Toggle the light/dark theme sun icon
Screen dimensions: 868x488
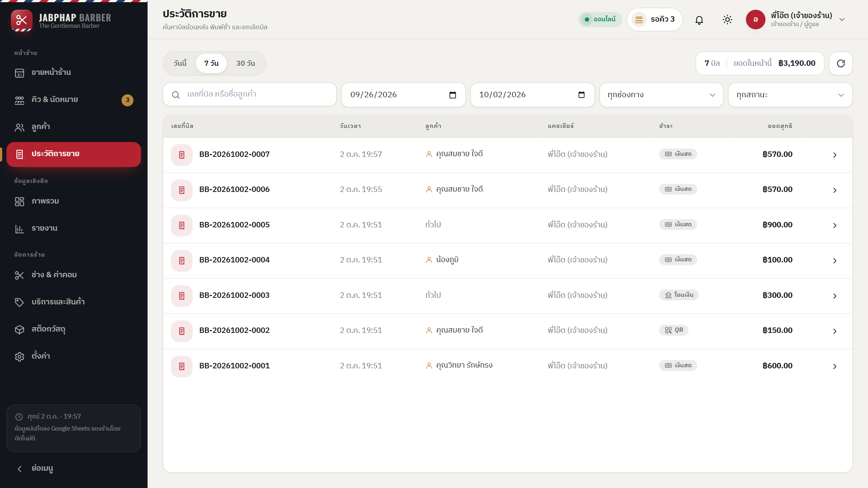click(x=727, y=20)
